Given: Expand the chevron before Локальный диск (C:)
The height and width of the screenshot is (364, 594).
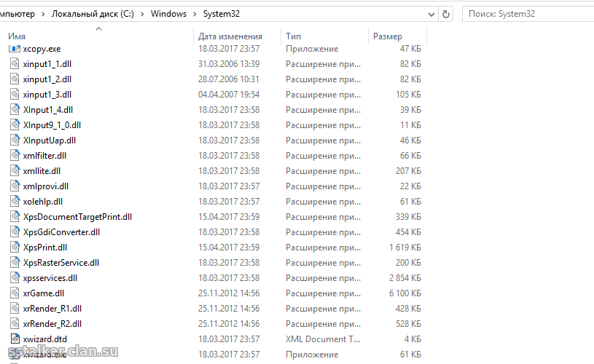Looking at the screenshot, I should click(x=43, y=14).
